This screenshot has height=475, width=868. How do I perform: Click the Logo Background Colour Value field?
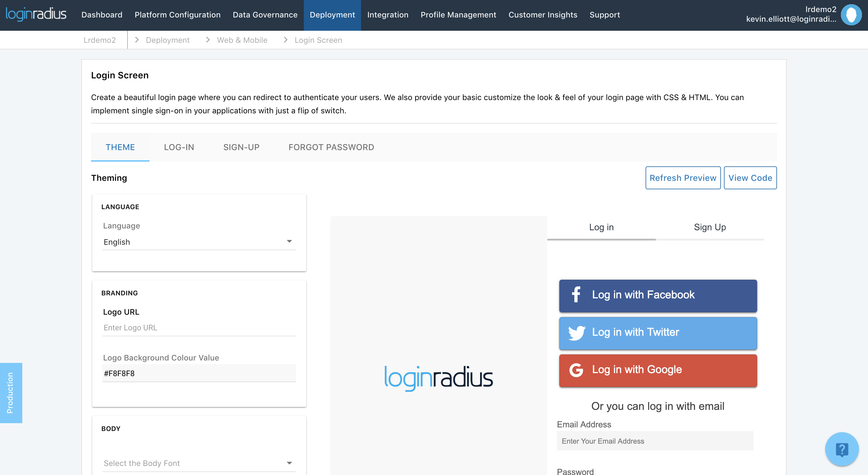[199, 373]
